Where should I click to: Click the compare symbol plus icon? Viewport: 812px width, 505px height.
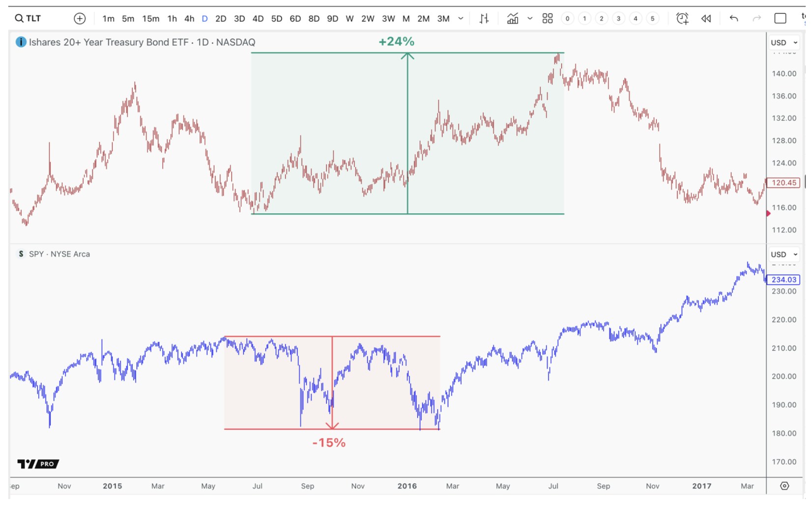80,18
